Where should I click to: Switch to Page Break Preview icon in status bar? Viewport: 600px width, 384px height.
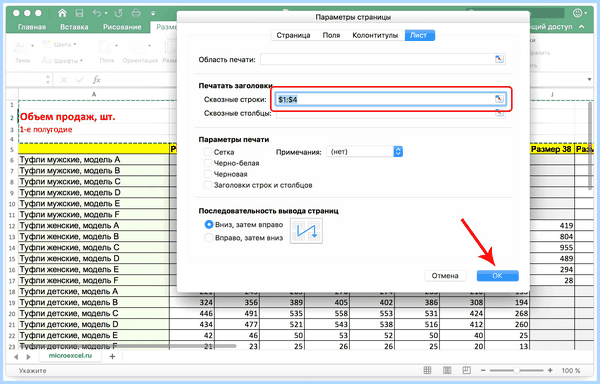[466, 370]
